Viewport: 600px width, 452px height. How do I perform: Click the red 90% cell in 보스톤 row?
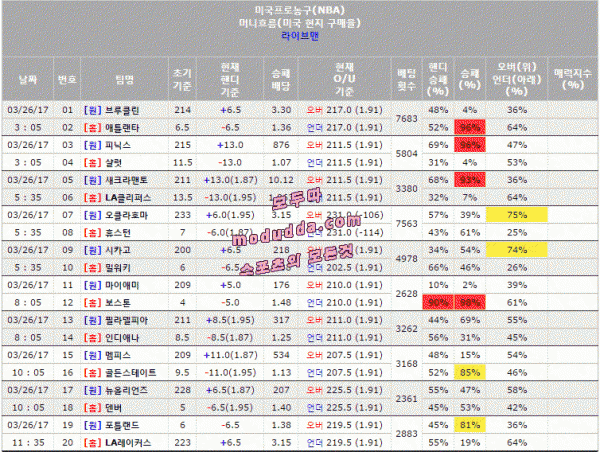[x=438, y=303]
